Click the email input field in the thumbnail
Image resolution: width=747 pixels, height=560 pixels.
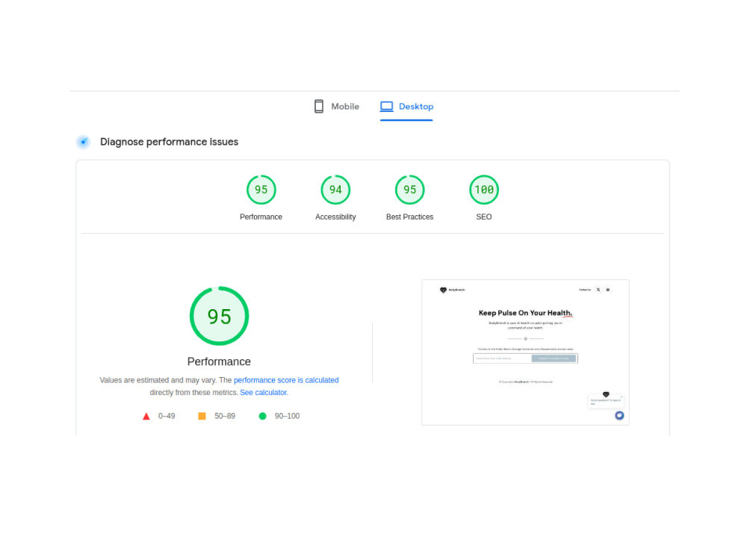click(502, 358)
